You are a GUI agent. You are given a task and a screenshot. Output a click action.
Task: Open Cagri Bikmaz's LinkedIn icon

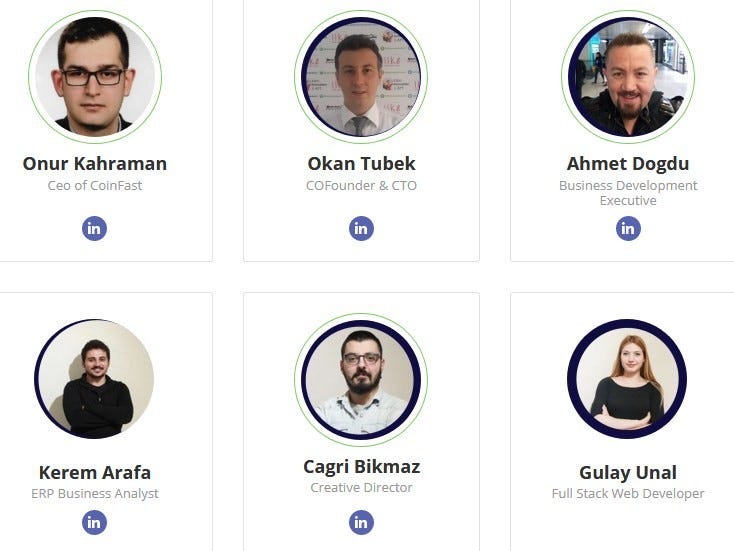coord(361,522)
